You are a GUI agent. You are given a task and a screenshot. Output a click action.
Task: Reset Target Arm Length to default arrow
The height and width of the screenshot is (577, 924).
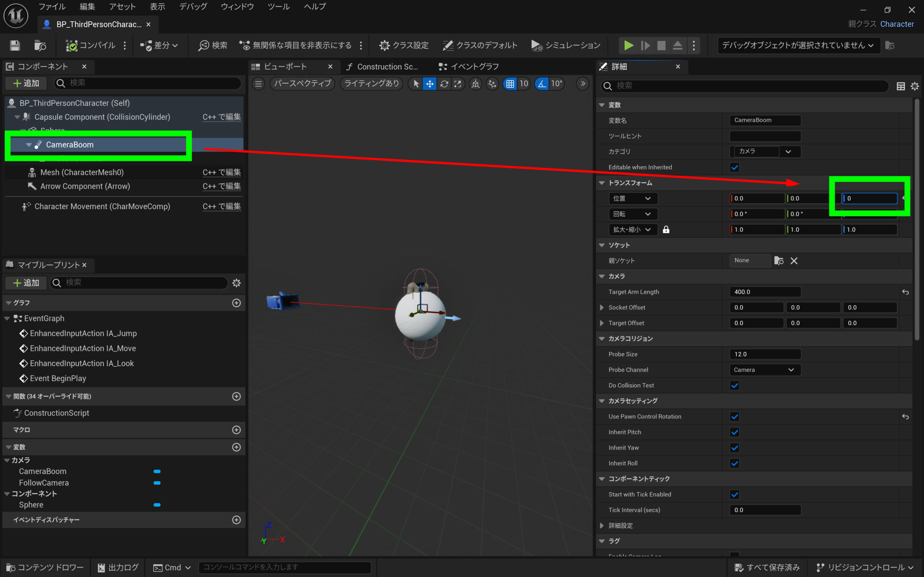pyautogui.click(x=905, y=292)
